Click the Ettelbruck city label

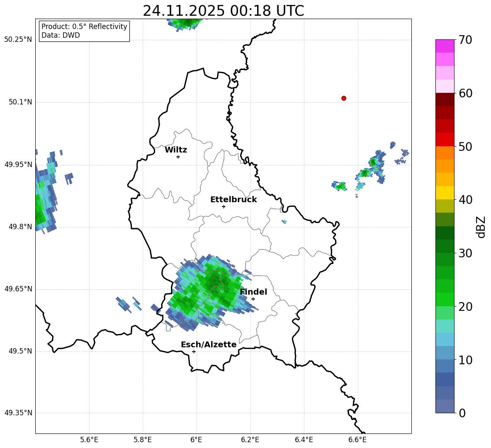(233, 199)
